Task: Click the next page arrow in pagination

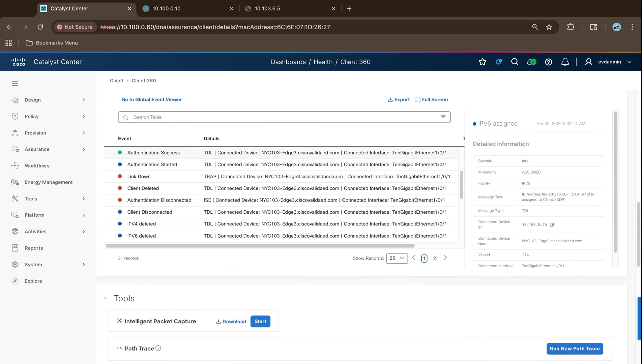Action: [x=445, y=258]
